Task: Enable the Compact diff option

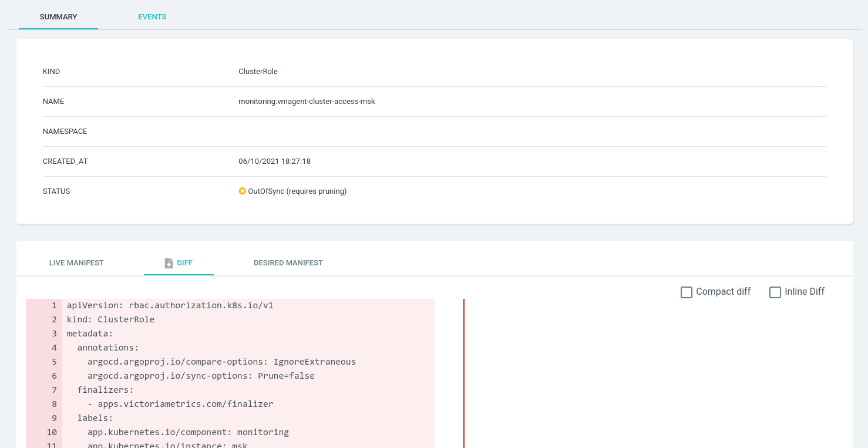Action: point(687,292)
